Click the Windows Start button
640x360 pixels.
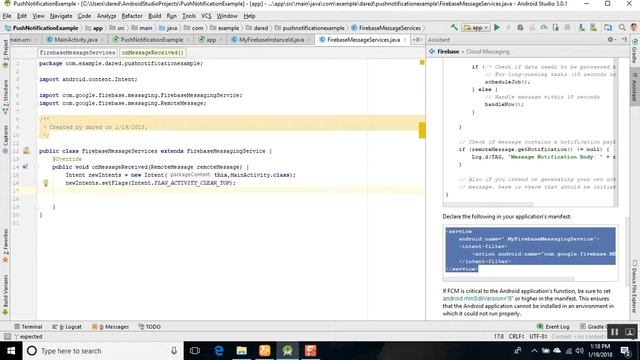(x=11, y=351)
